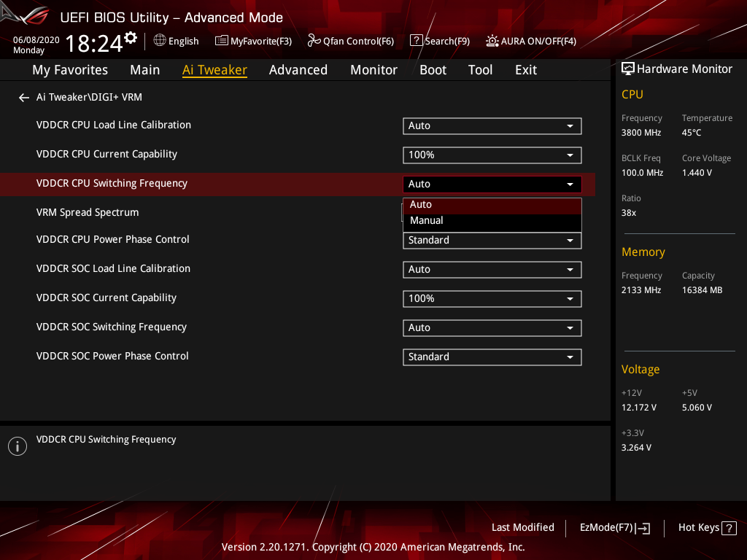Go to the Exit tab
Screen dimensions: 747x560
526,70
